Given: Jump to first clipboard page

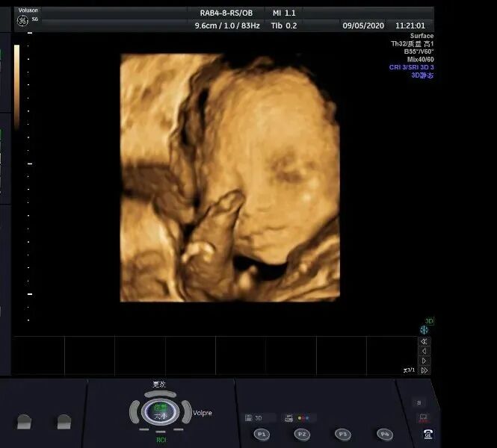Looking at the screenshot, I should pos(424,341).
